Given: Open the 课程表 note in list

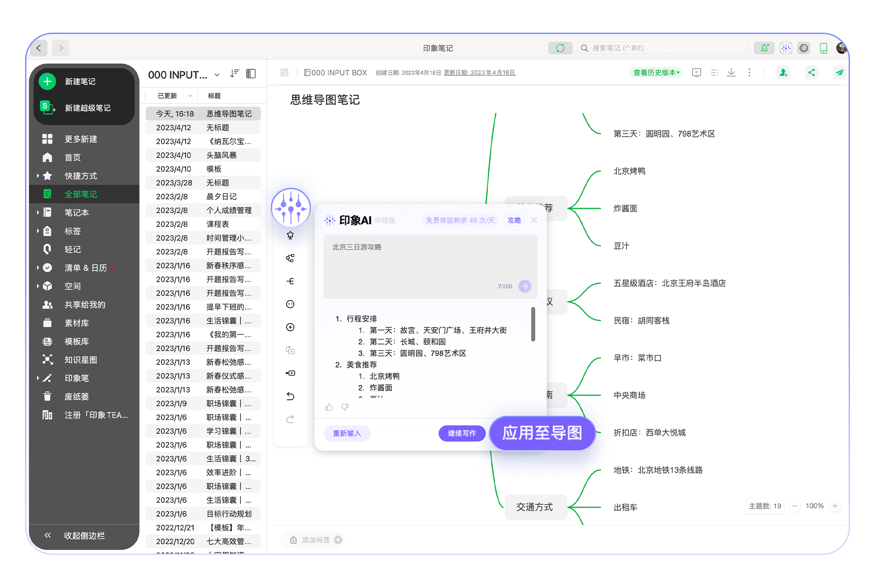Looking at the screenshot, I should 203,224.
